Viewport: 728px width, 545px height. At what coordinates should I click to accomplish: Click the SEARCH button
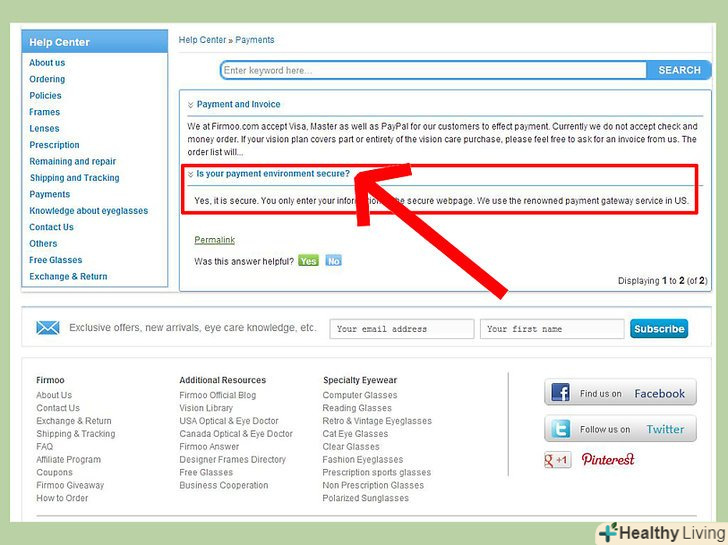click(679, 70)
